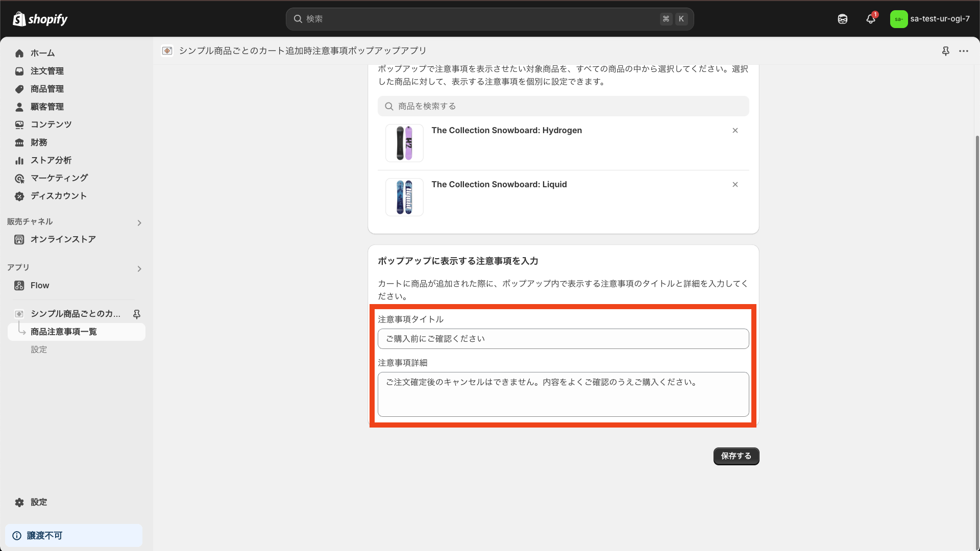Open the ホーム page in the sidebar

(x=43, y=53)
